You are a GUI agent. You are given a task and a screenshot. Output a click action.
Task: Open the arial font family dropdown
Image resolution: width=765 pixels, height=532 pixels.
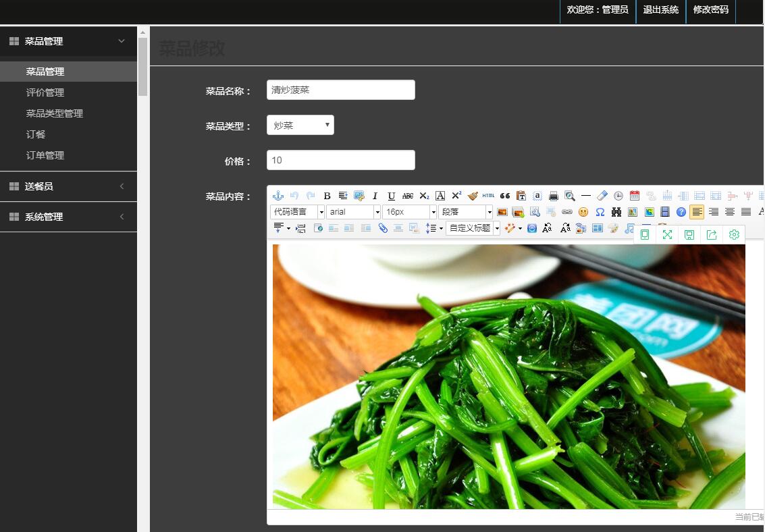pyautogui.click(x=354, y=212)
